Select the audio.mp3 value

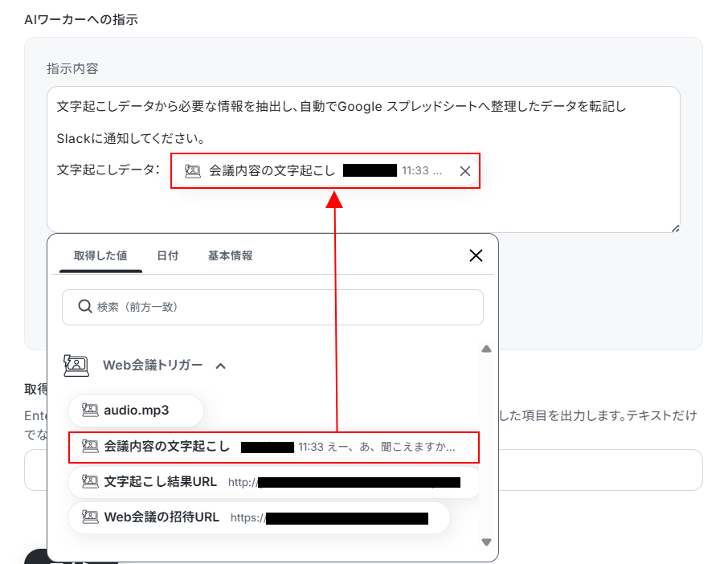(136, 411)
